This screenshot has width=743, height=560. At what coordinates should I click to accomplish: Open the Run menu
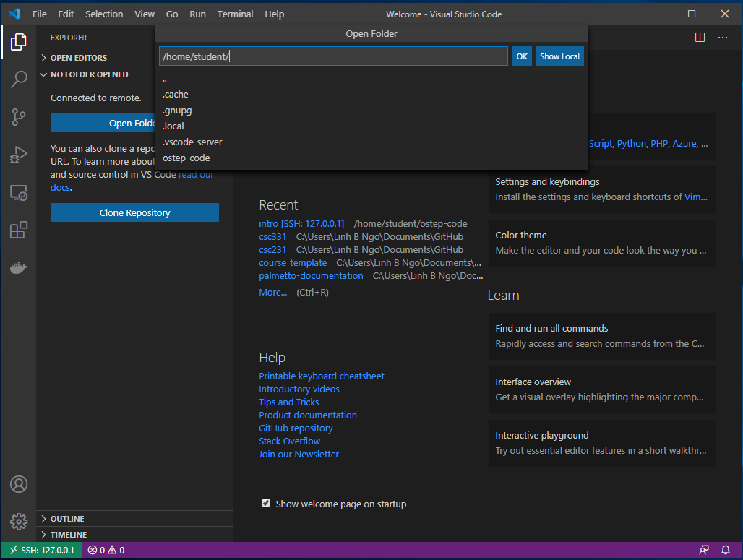pyautogui.click(x=197, y=14)
